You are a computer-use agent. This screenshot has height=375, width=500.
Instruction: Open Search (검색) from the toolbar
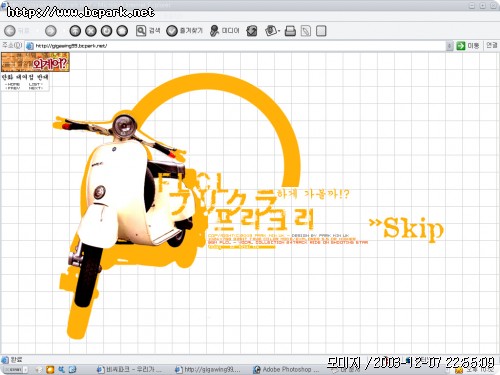[148, 31]
